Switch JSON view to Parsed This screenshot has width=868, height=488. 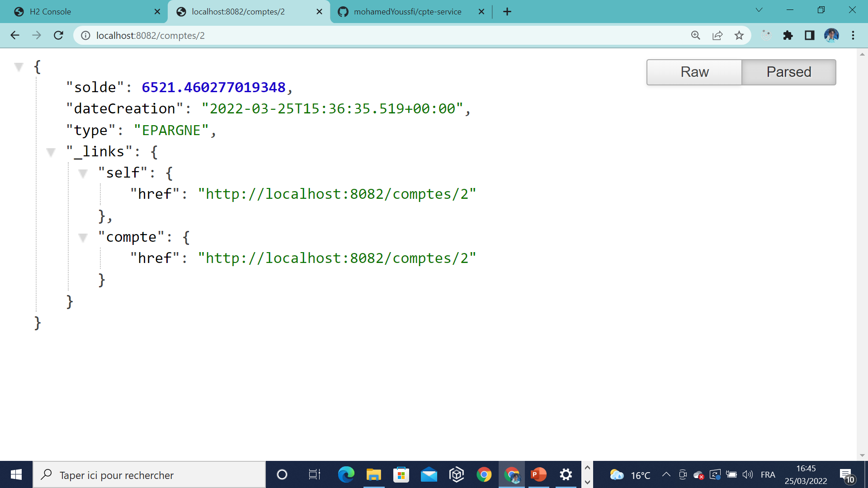pyautogui.click(x=788, y=72)
